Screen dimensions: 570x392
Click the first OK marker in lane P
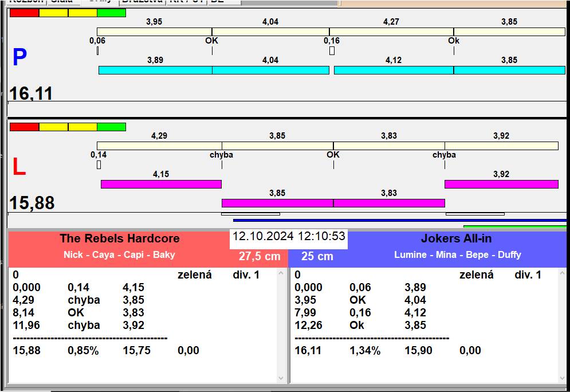click(x=212, y=40)
